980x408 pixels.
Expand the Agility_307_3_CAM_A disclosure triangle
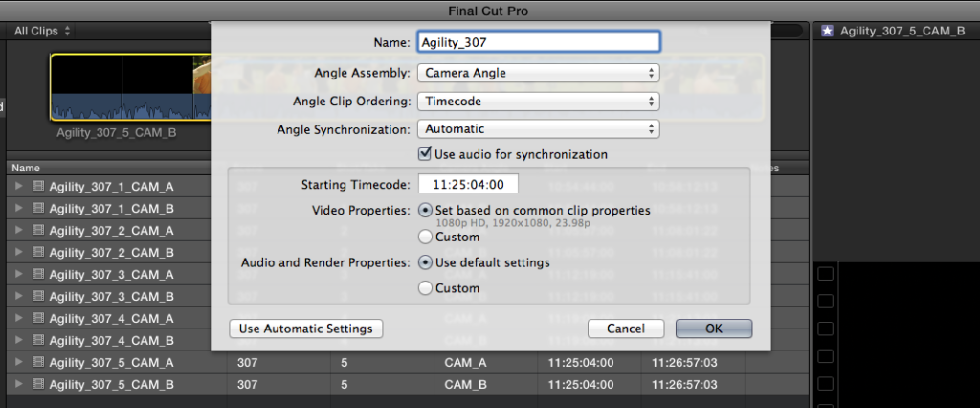pos(19,274)
